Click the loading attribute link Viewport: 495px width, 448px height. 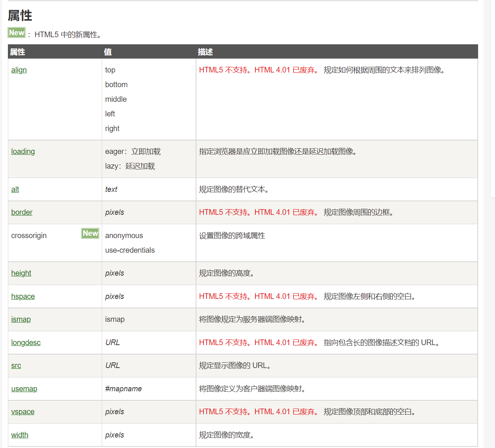click(x=23, y=152)
